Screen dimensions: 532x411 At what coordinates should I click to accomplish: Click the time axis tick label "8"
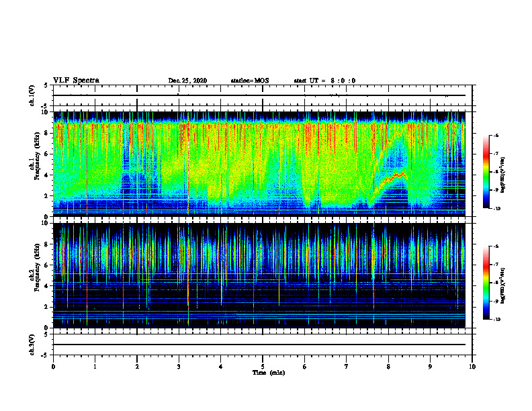pyautogui.click(x=388, y=367)
